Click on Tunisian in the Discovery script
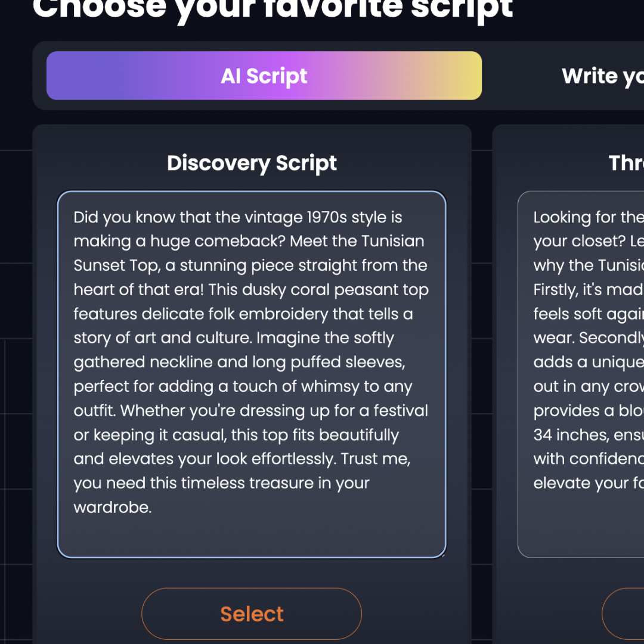Screen dimensions: 644x644 393,241
